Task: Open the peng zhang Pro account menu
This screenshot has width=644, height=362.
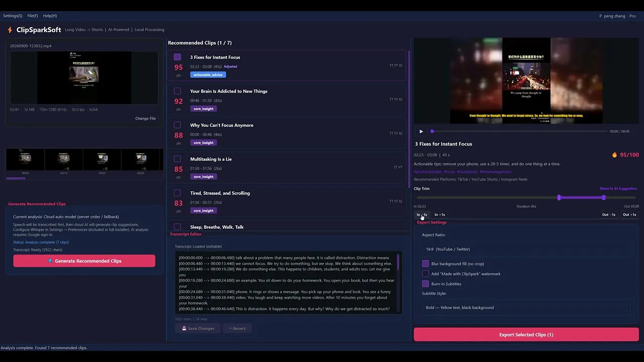Action: tap(617, 16)
